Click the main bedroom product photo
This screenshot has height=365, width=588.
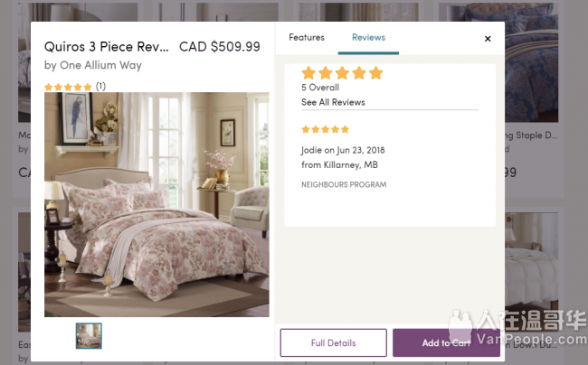click(x=156, y=204)
